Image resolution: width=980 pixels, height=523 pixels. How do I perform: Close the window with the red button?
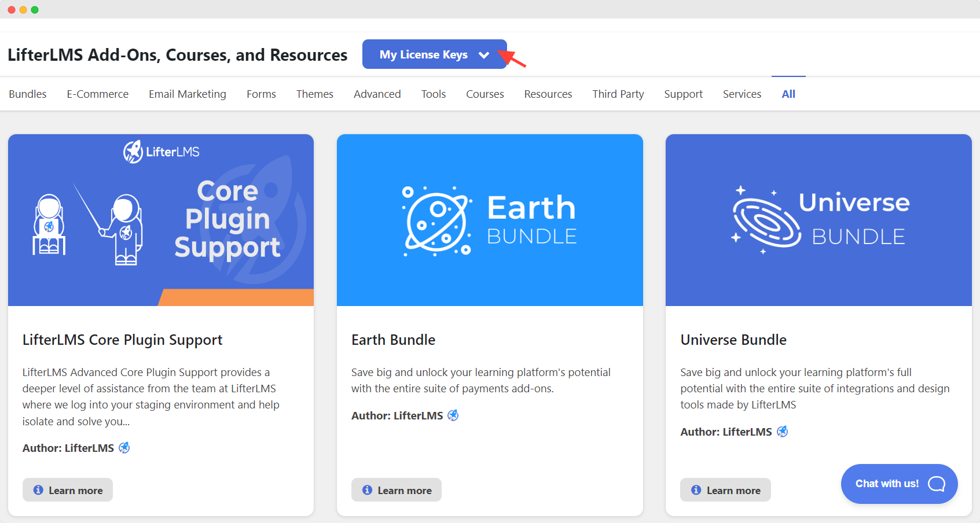coord(12,10)
